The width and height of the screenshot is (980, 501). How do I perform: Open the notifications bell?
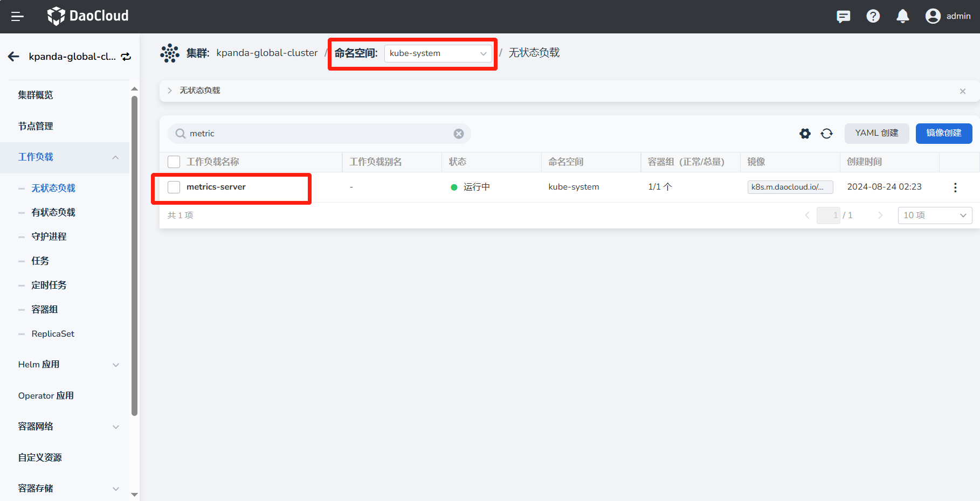902,17
